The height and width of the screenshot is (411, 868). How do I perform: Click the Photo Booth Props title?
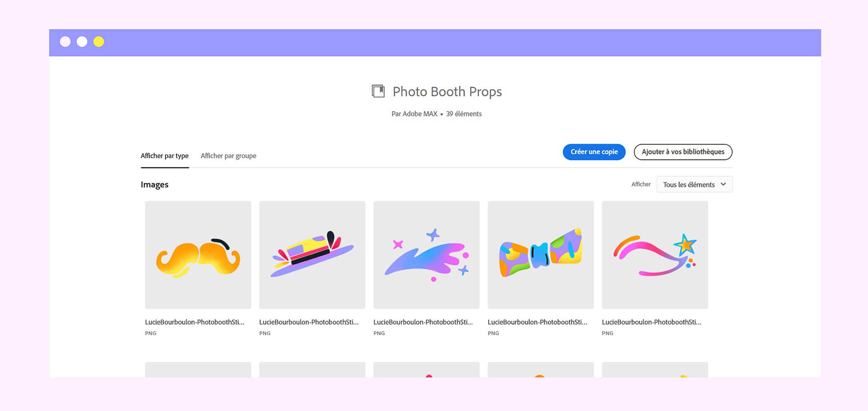pyautogui.click(x=447, y=92)
